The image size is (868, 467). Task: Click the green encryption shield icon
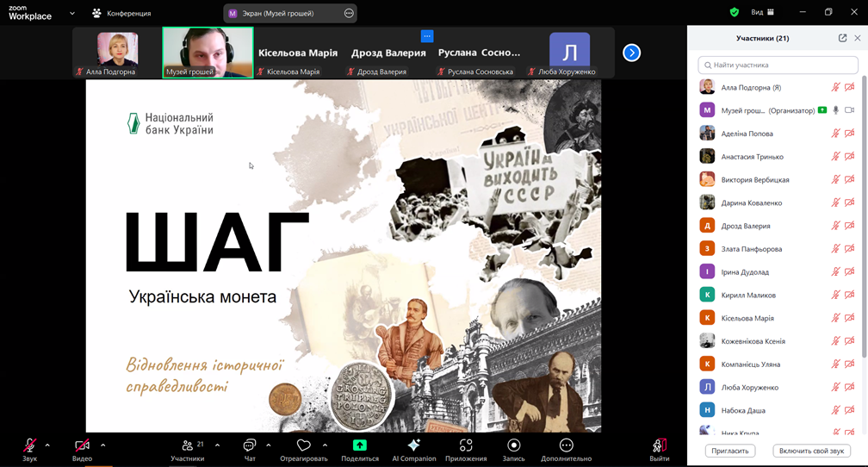coord(735,12)
